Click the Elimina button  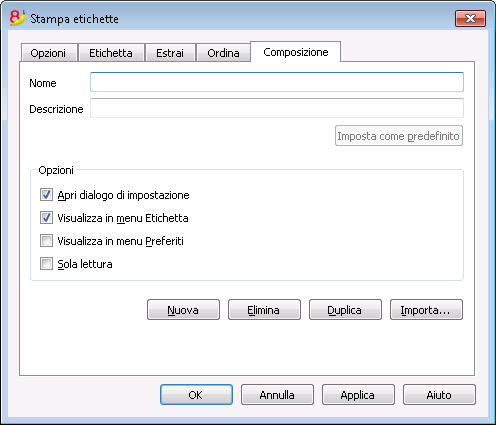pos(264,310)
